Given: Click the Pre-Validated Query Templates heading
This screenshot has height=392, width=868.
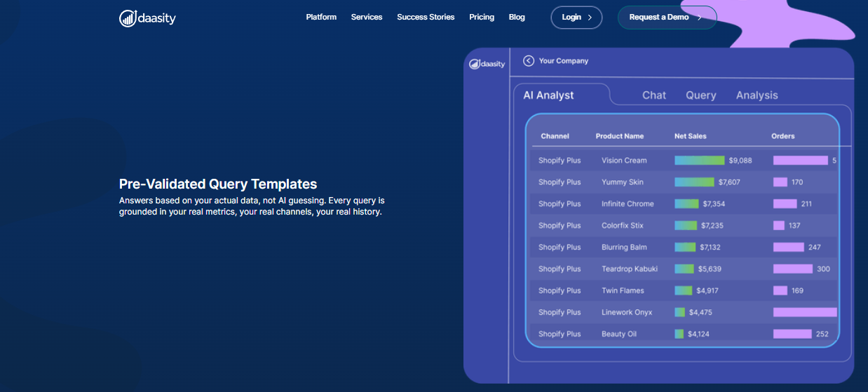Looking at the screenshot, I should click(x=218, y=184).
